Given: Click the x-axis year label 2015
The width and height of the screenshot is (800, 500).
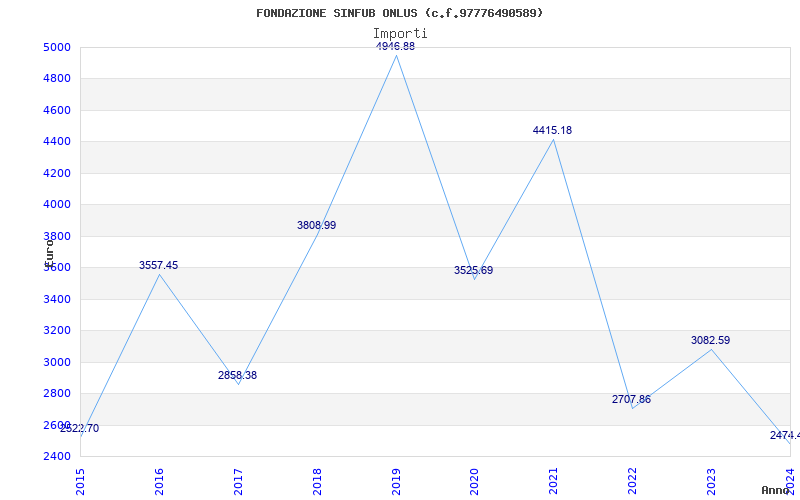Looking at the screenshot, I should click(80, 481).
